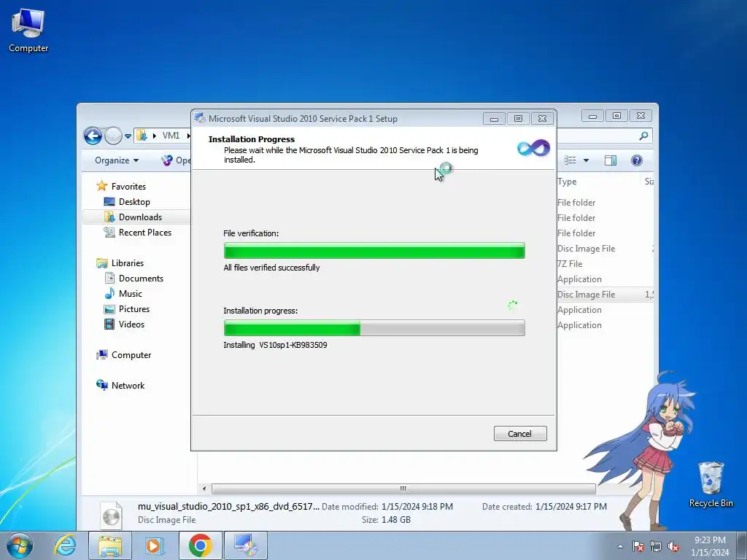Open the Pictures library

tap(134, 309)
